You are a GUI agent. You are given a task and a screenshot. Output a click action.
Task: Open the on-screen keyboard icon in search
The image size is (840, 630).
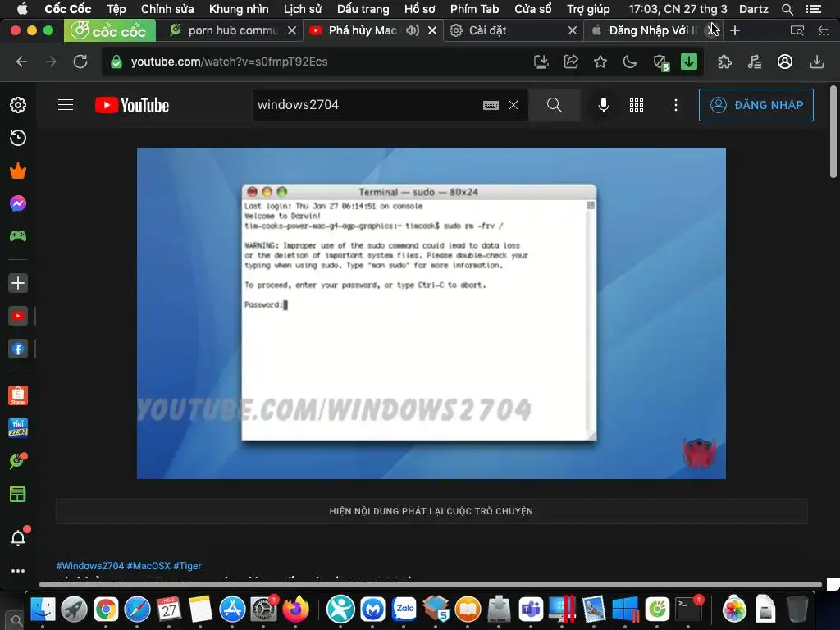click(x=491, y=105)
